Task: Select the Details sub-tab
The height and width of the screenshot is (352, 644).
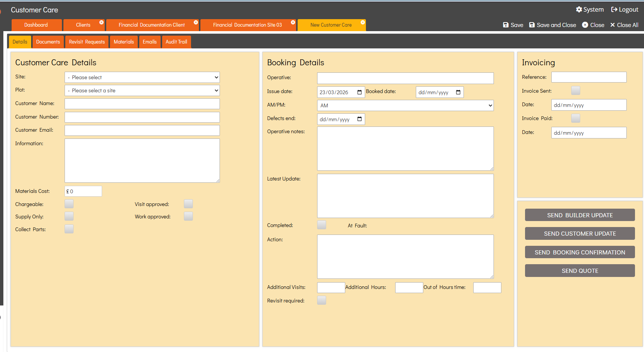Action: click(x=20, y=42)
